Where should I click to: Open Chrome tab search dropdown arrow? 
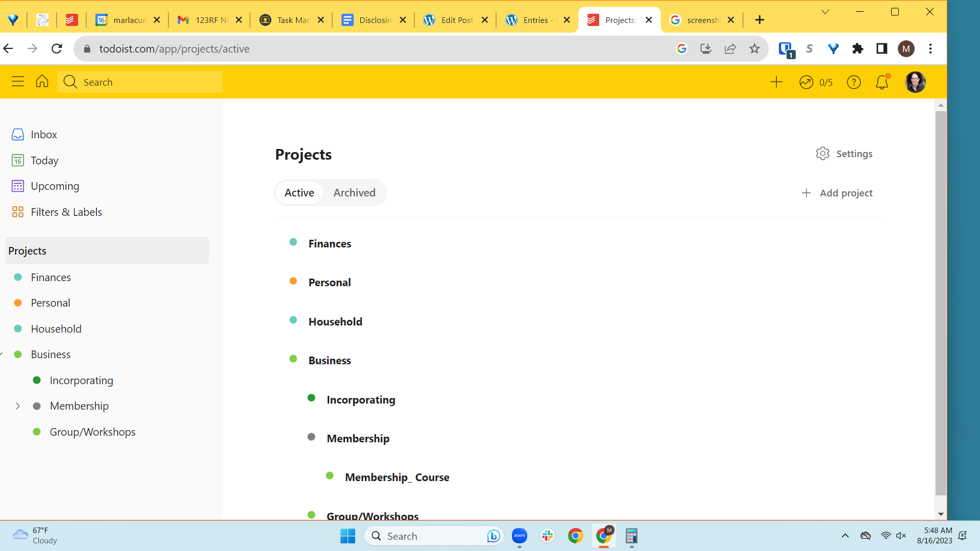(825, 12)
